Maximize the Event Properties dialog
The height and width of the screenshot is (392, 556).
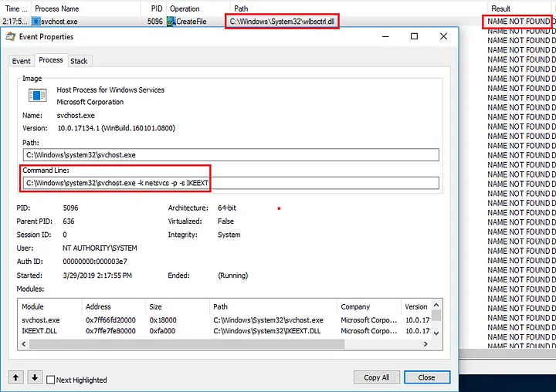click(414, 36)
